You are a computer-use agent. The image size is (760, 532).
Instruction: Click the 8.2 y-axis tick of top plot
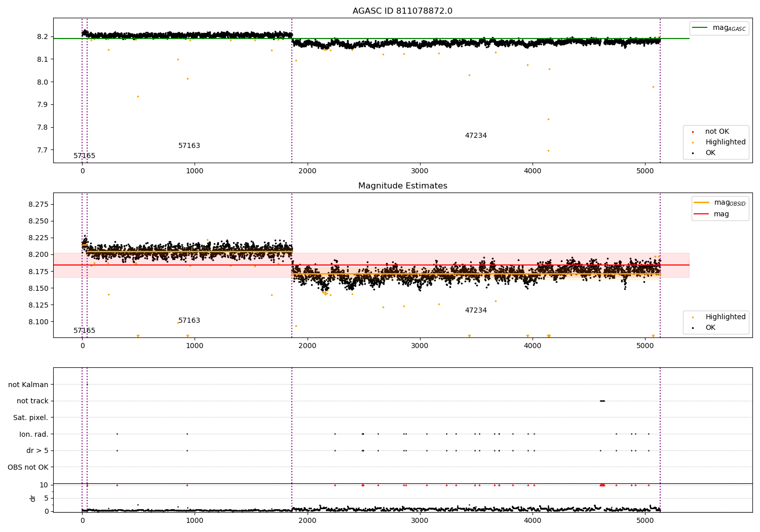pyautogui.click(x=43, y=36)
